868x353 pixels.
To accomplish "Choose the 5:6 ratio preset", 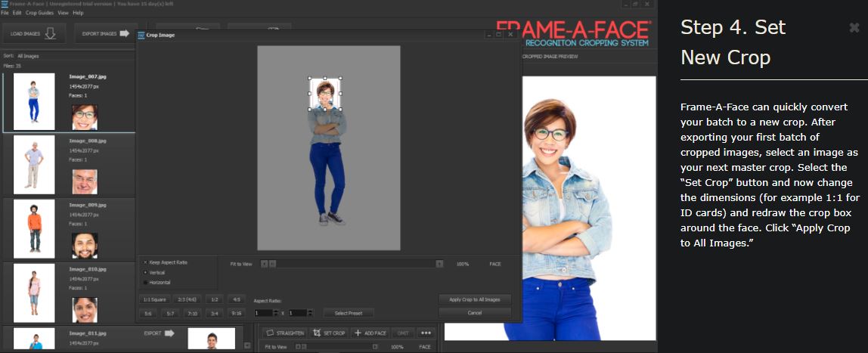I will click(x=148, y=313).
